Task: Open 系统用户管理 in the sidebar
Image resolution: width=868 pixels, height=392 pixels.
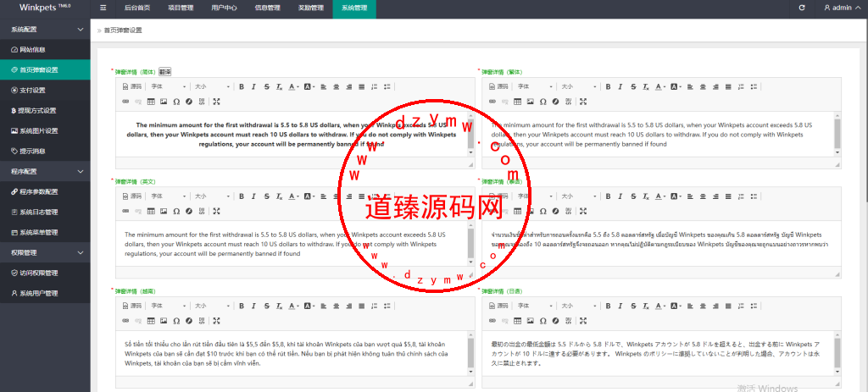Action: tap(45, 293)
